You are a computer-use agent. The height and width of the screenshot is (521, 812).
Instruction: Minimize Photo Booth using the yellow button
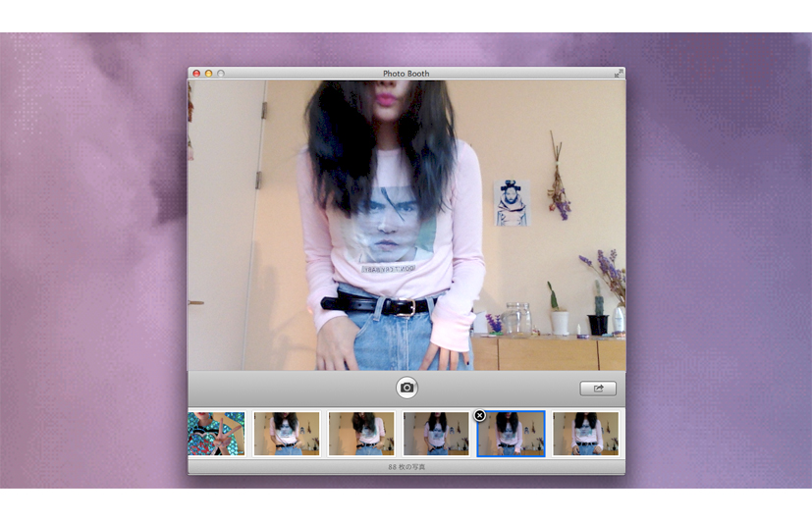click(209, 74)
